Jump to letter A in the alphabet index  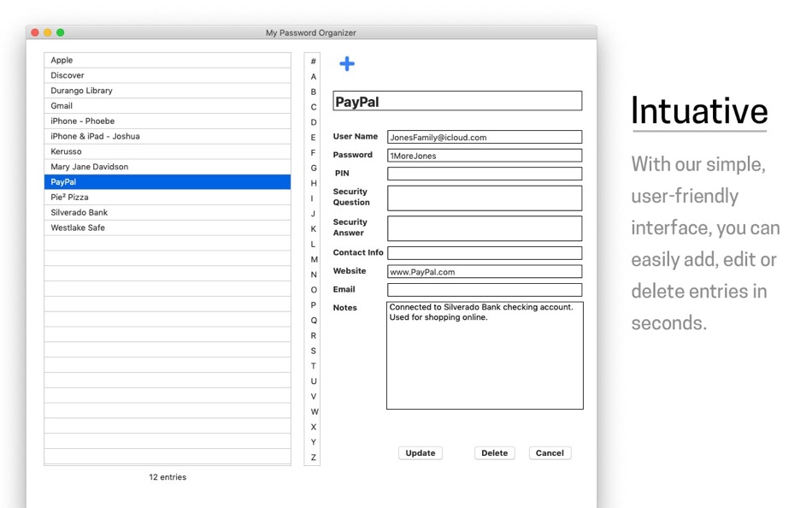tap(313, 76)
